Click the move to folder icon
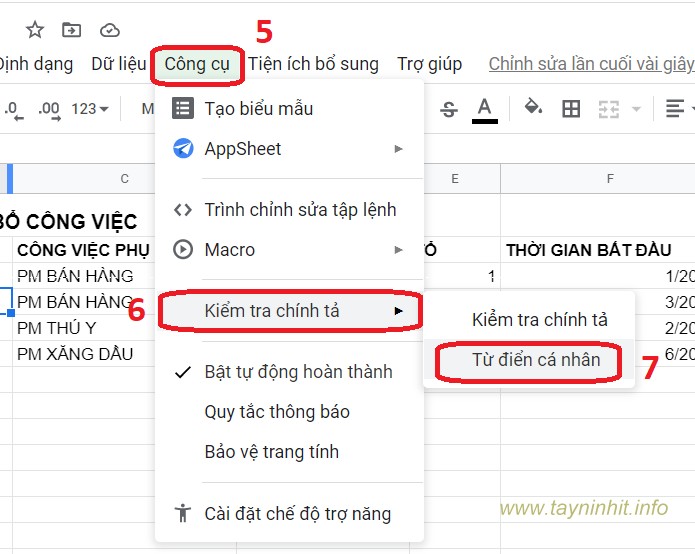The width and height of the screenshot is (695, 554). (x=72, y=30)
